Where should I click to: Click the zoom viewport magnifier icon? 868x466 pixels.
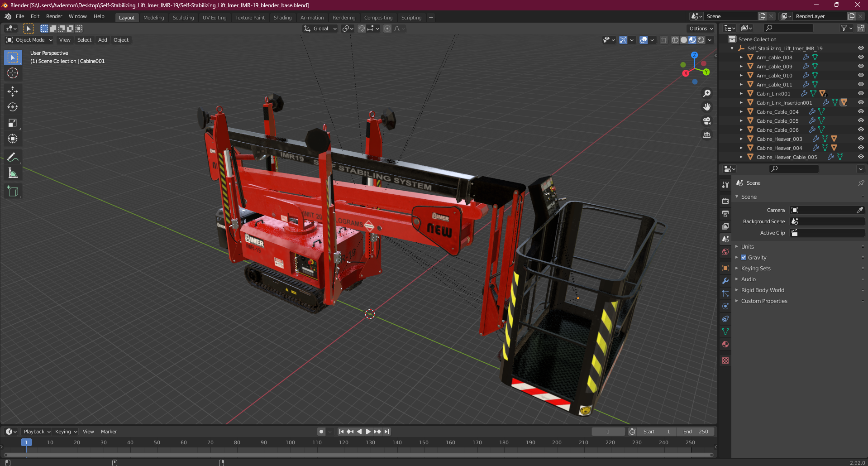coord(707,93)
